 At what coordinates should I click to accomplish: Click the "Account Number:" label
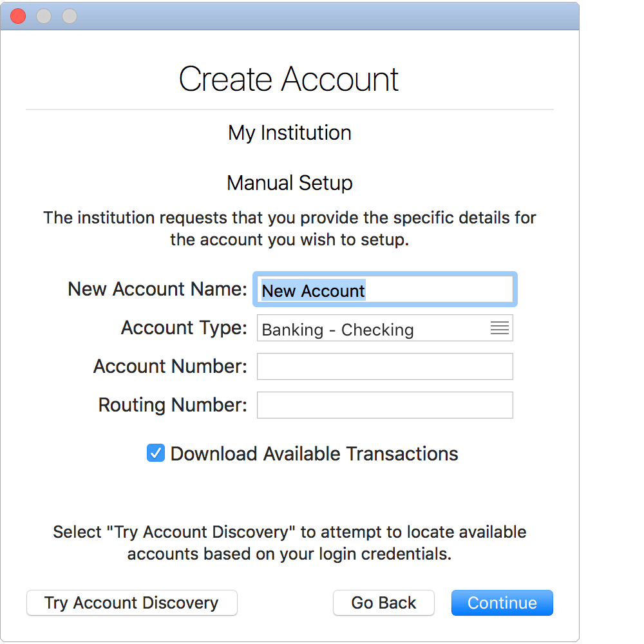click(x=170, y=366)
